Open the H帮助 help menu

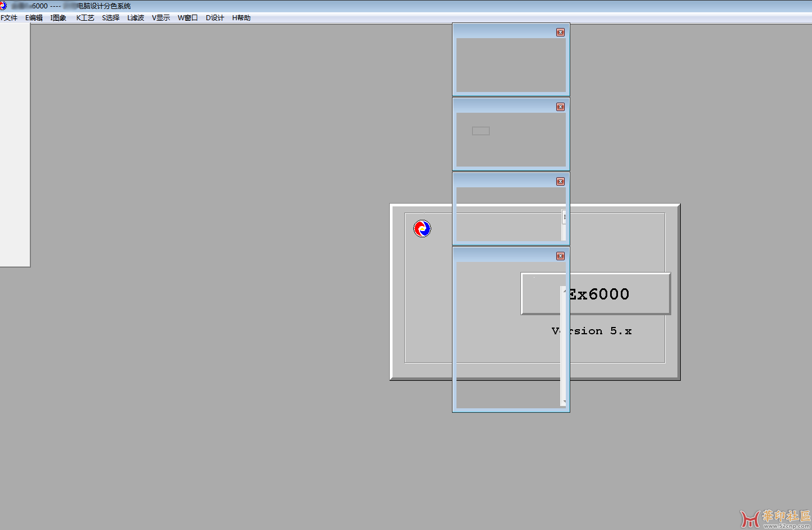pos(241,18)
